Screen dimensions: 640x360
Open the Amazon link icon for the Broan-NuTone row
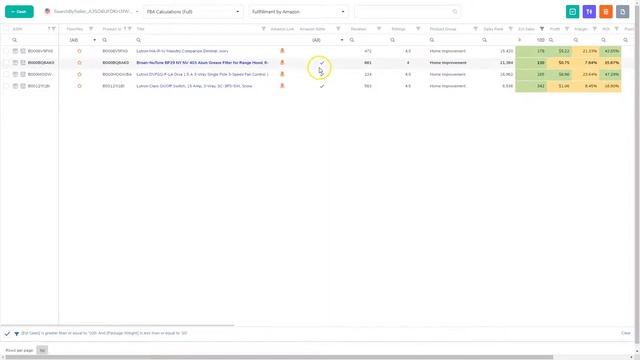(x=282, y=62)
